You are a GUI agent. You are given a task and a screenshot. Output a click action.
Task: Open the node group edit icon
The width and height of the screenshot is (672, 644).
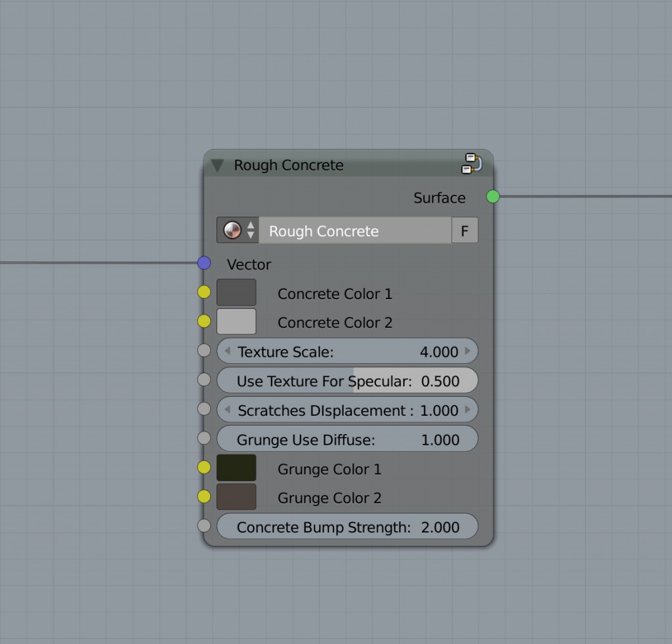(471, 164)
